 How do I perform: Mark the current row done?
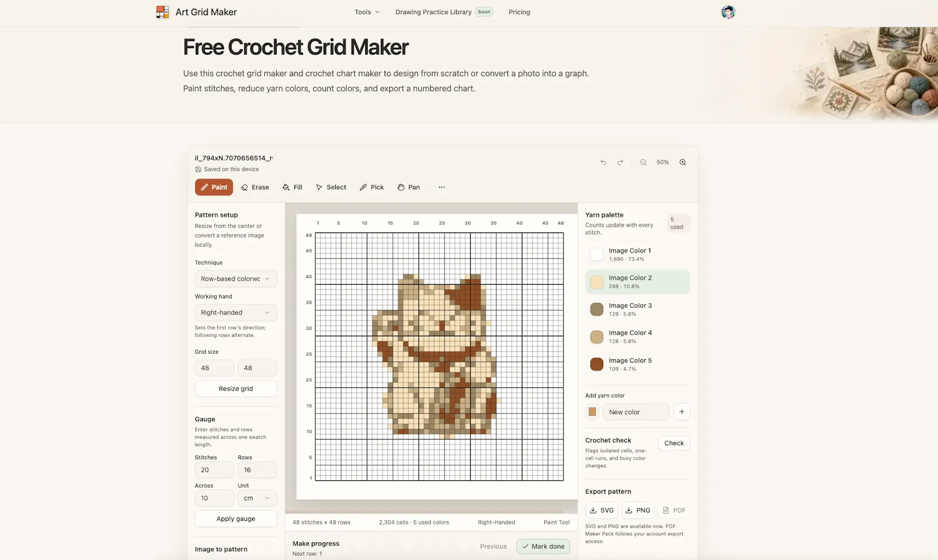pos(543,547)
